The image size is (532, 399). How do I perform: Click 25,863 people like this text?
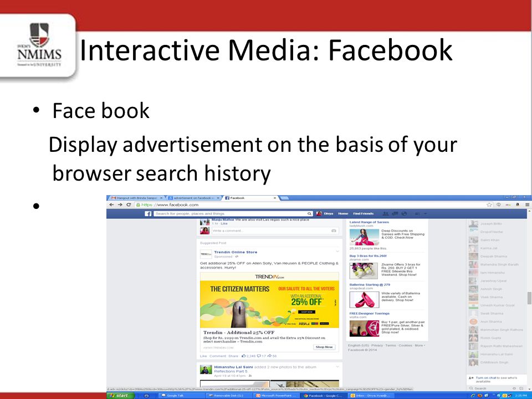point(368,249)
